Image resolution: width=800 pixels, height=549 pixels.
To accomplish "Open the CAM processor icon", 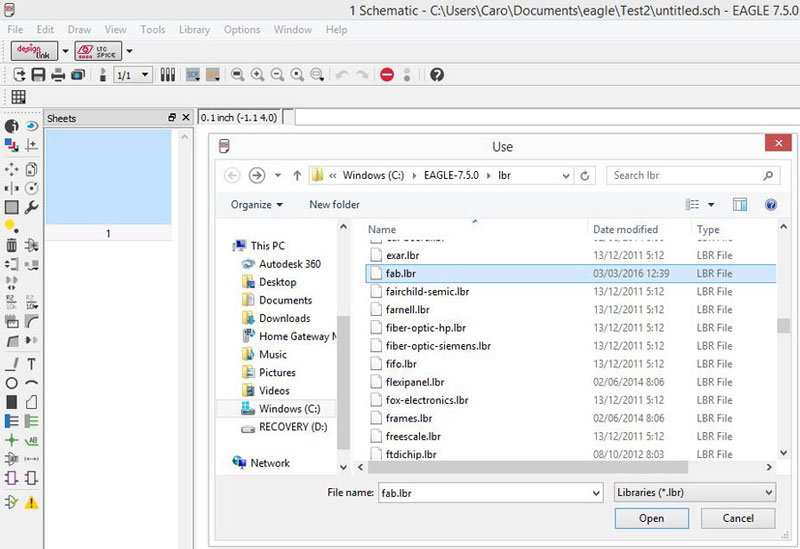I will coord(78,75).
